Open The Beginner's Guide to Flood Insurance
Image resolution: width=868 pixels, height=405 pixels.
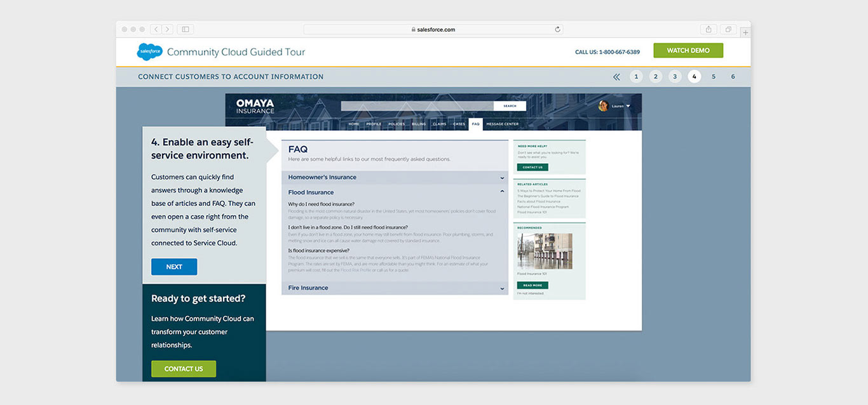coord(548,196)
